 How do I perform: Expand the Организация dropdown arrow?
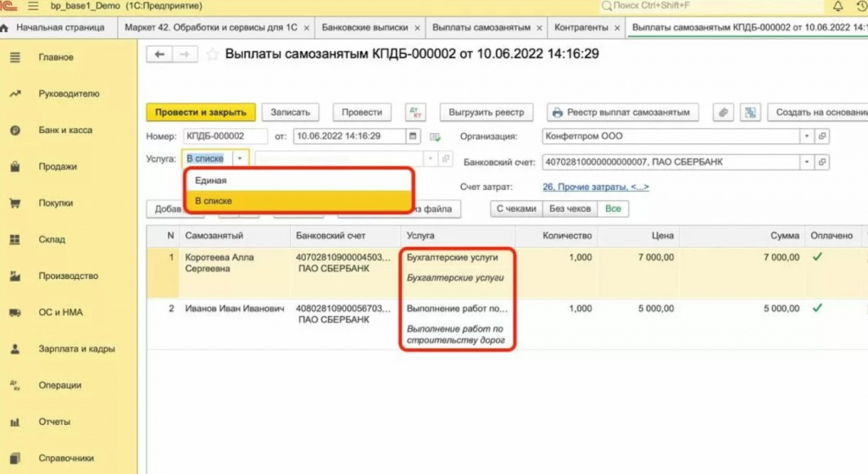[807, 137]
